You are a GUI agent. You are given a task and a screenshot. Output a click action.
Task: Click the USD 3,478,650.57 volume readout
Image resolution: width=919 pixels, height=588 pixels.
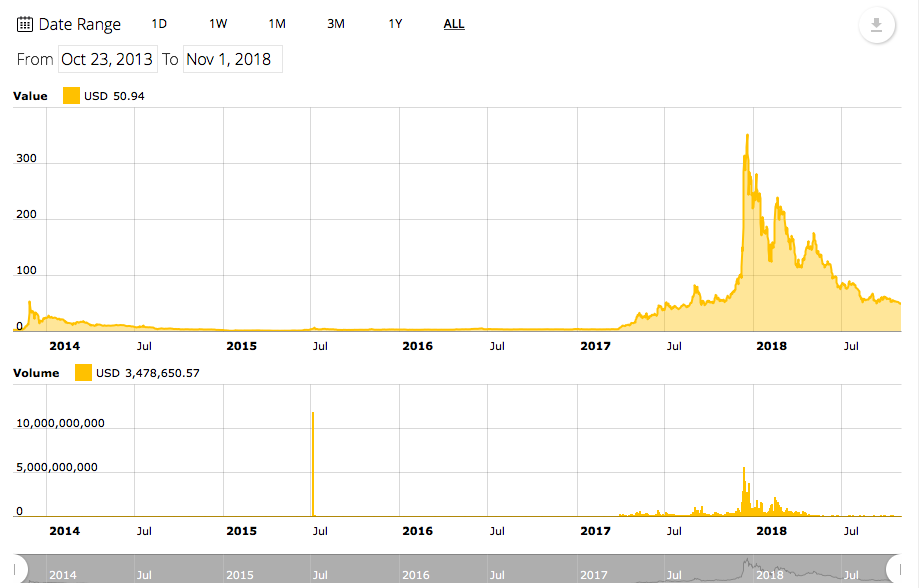pos(148,373)
